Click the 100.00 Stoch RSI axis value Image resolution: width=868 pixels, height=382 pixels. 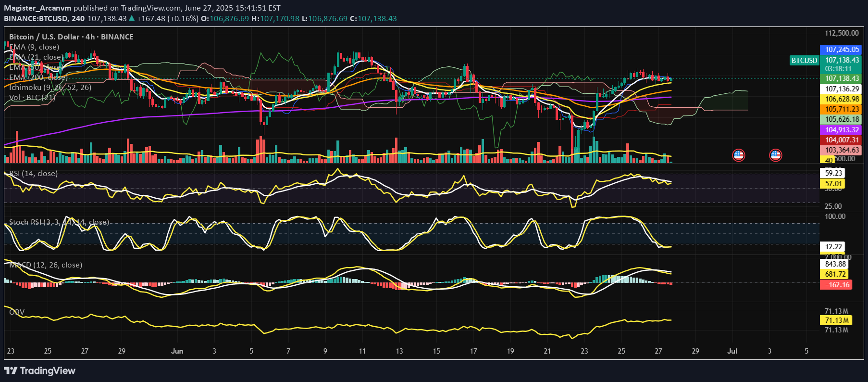pyautogui.click(x=835, y=216)
